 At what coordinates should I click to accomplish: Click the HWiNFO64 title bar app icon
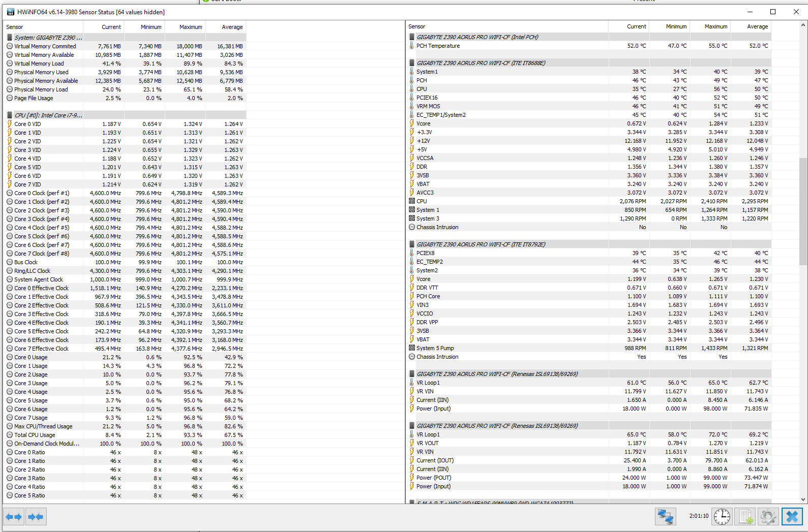(11, 12)
